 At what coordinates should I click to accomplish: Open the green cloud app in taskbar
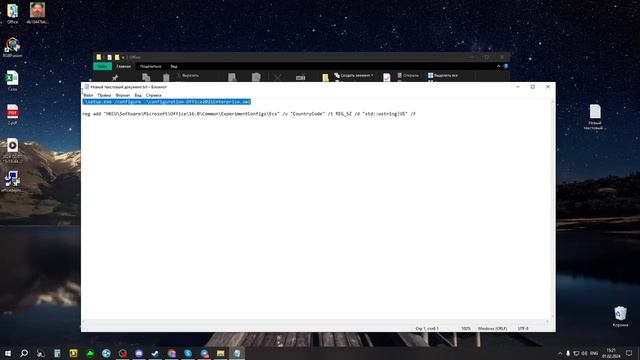(x=90, y=353)
